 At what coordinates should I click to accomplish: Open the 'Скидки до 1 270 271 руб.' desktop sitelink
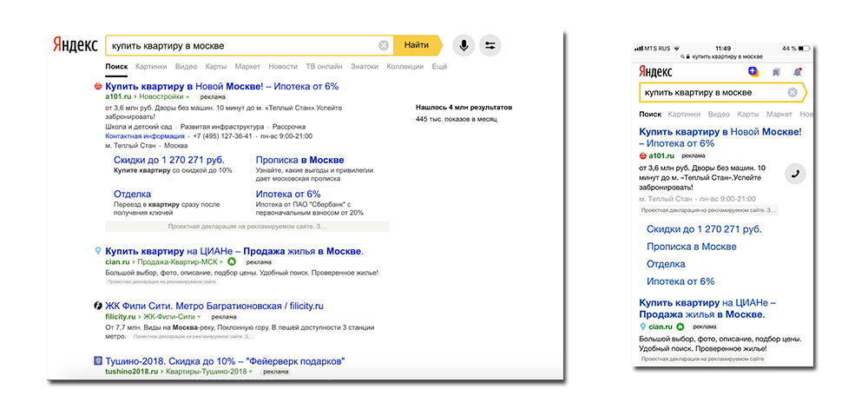pyautogui.click(x=169, y=160)
